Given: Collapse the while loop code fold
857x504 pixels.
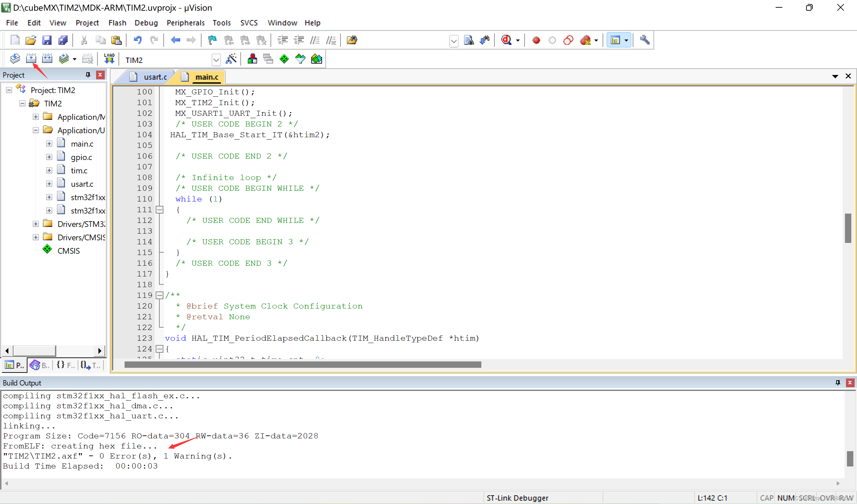Looking at the screenshot, I should [x=159, y=210].
